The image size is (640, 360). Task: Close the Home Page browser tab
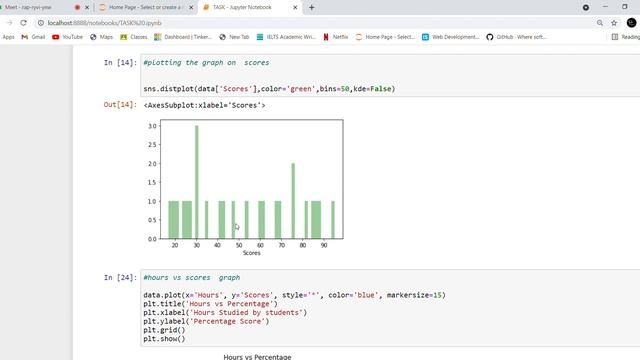coord(191,7)
